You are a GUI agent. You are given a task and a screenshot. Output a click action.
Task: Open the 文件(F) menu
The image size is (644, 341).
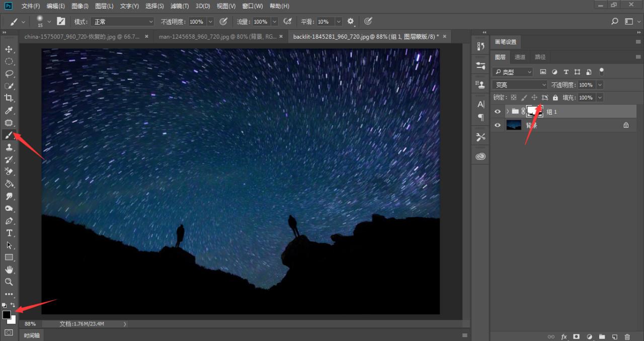coord(31,6)
